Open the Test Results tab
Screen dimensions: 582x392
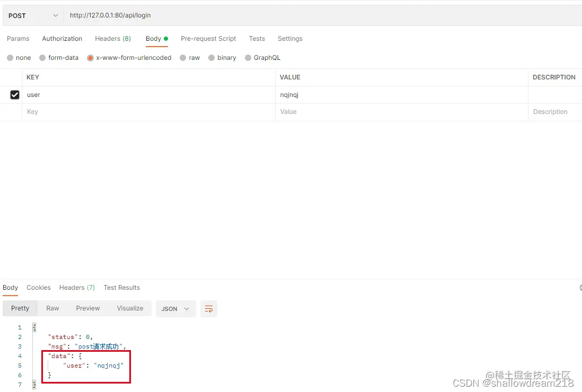click(x=122, y=288)
